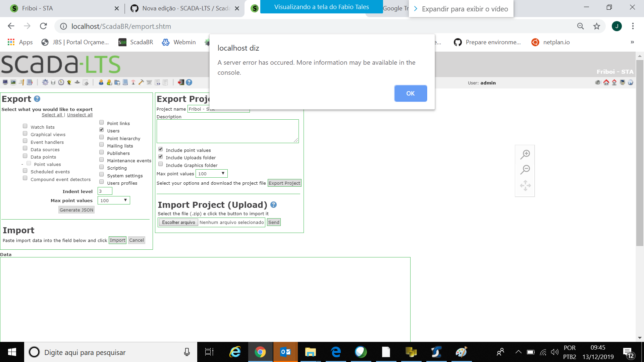Open the Help question mark icon
This screenshot has width=644, height=362.
coord(189,83)
